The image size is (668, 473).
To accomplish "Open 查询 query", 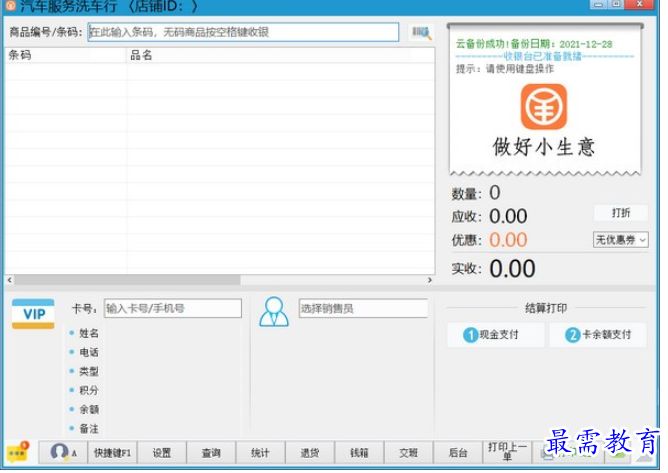I will (211, 453).
